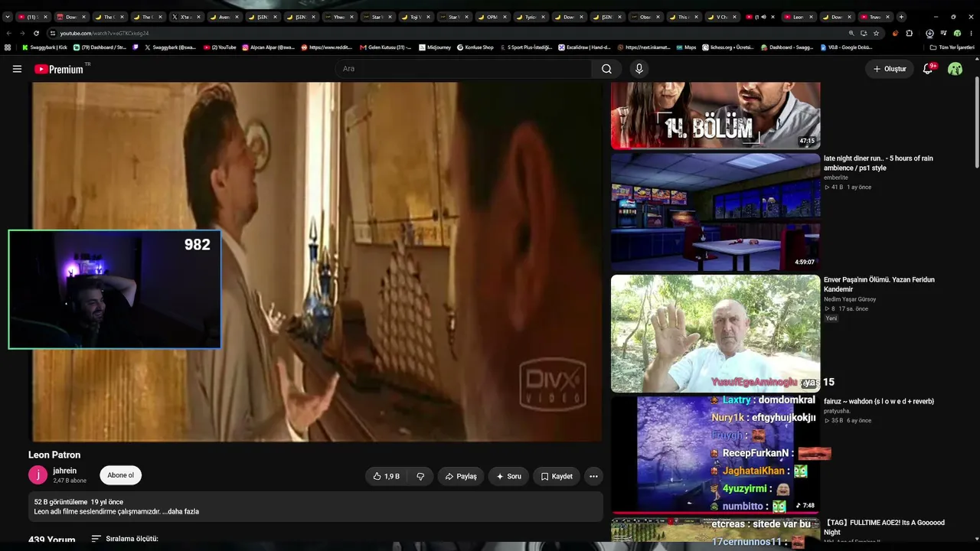Expand description with ...daha fazla
Image resolution: width=980 pixels, height=551 pixels.
[x=181, y=511]
